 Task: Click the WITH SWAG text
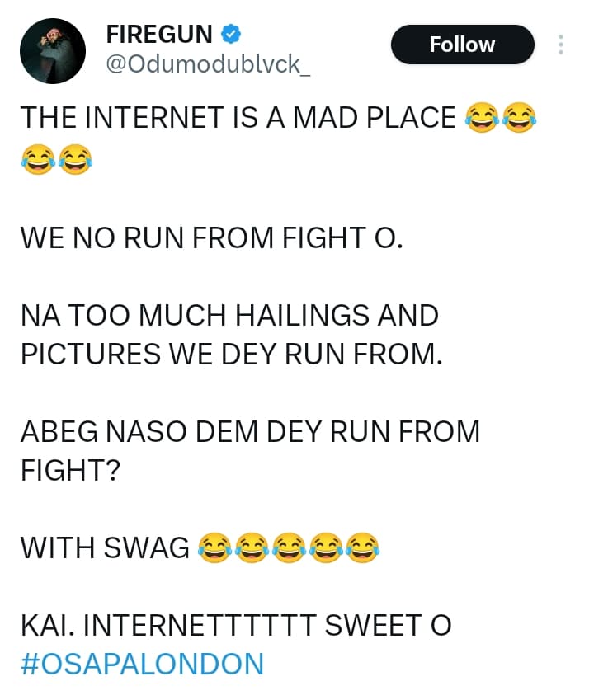[105, 547]
